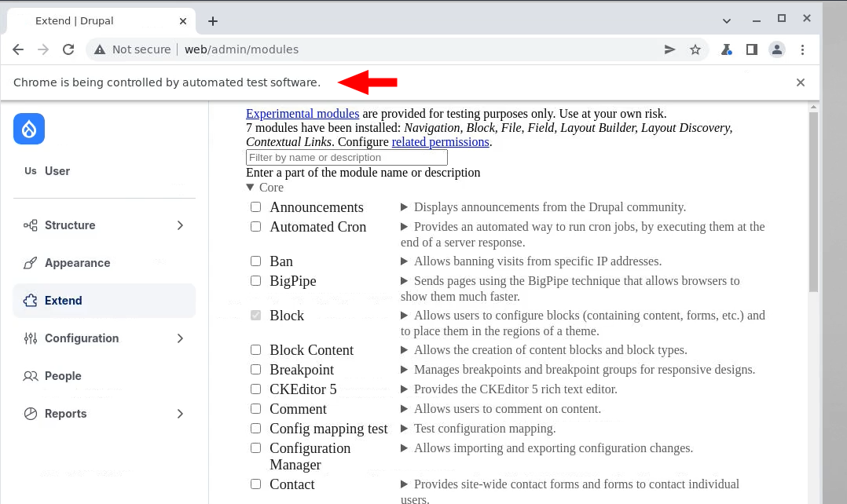Expand the Structure submenu chevron

tap(181, 225)
